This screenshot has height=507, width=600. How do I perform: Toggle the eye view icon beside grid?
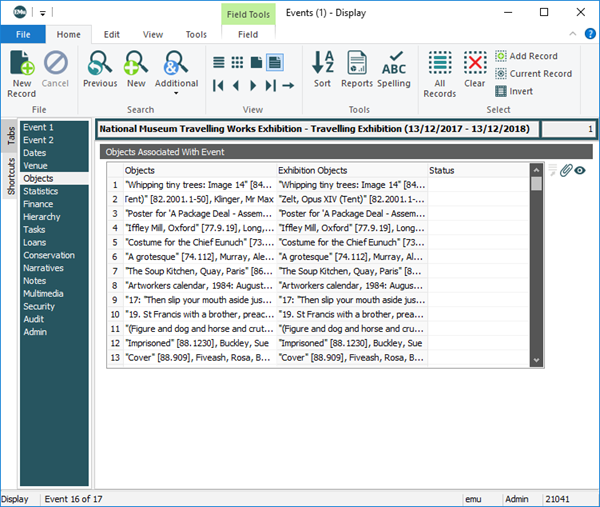(580, 171)
